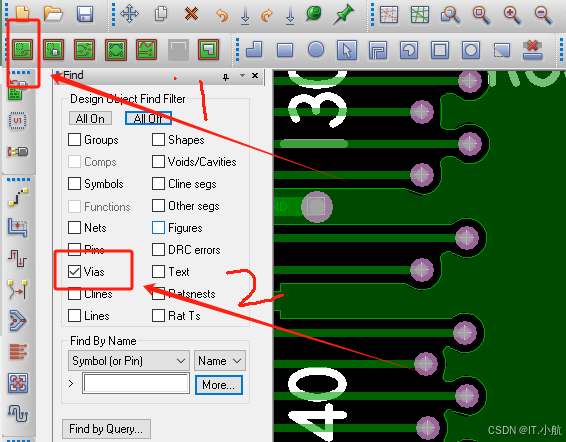Enable the Text checkbox
The width and height of the screenshot is (566, 442).
pos(158,272)
